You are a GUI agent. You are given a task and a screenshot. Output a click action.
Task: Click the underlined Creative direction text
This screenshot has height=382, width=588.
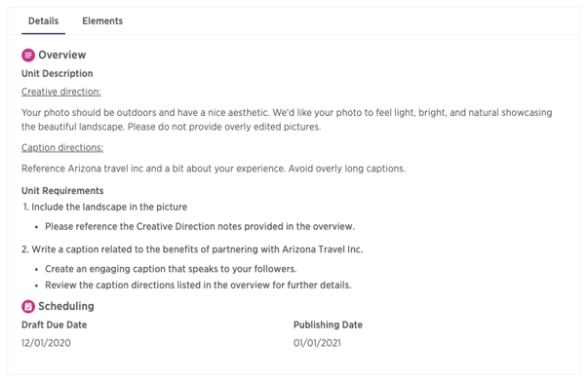pyautogui.click(x=61, y=92)
